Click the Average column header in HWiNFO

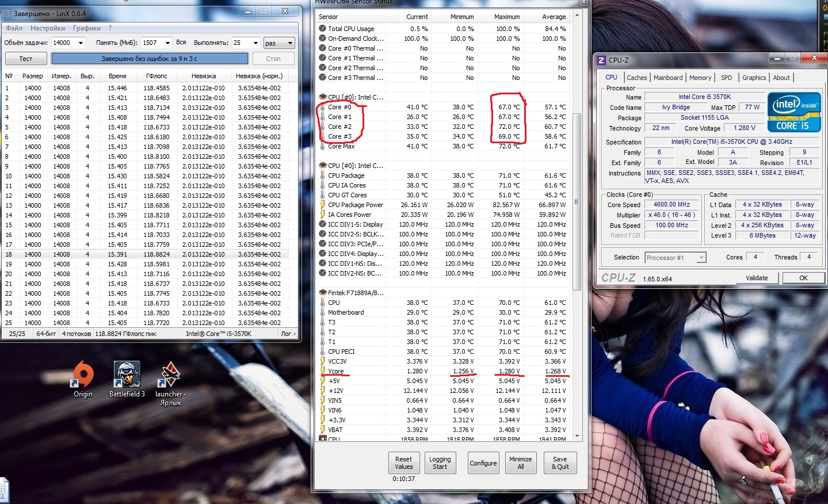pos(547,17)
